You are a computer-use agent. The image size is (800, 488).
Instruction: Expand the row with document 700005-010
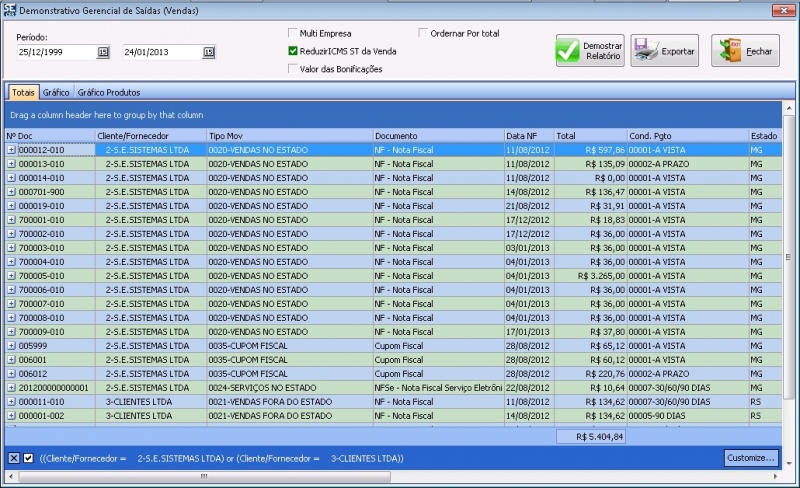12,276
